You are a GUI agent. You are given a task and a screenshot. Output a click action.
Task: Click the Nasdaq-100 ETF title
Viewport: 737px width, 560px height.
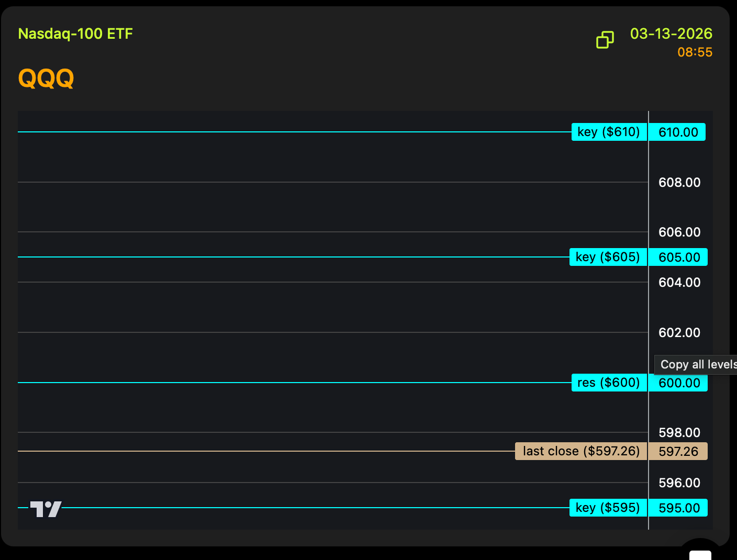(x=75, y=34)
